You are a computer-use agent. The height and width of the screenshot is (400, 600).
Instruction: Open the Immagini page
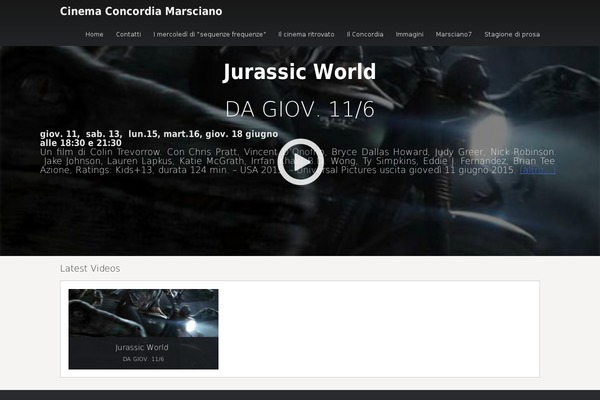[409, 34]
